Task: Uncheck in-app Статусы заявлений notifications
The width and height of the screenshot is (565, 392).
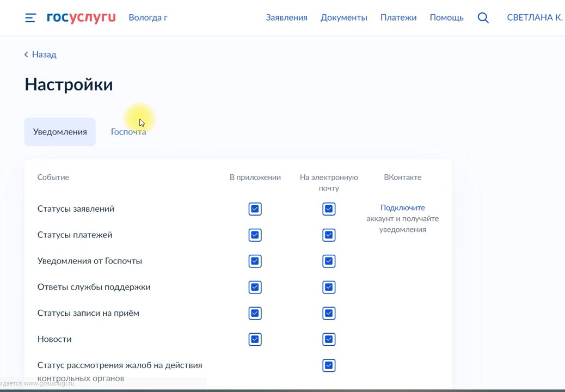Action: coord(255,209)
